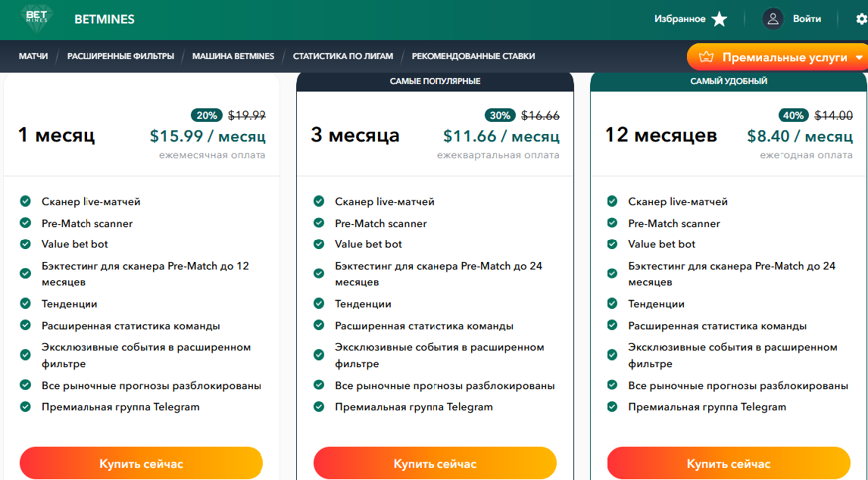Click checkmark beside Премиальная группа Telegram in 1 месяц plan
Image resolution: width=868 pixels, height=480 pixels.
[x=26, y=407]
